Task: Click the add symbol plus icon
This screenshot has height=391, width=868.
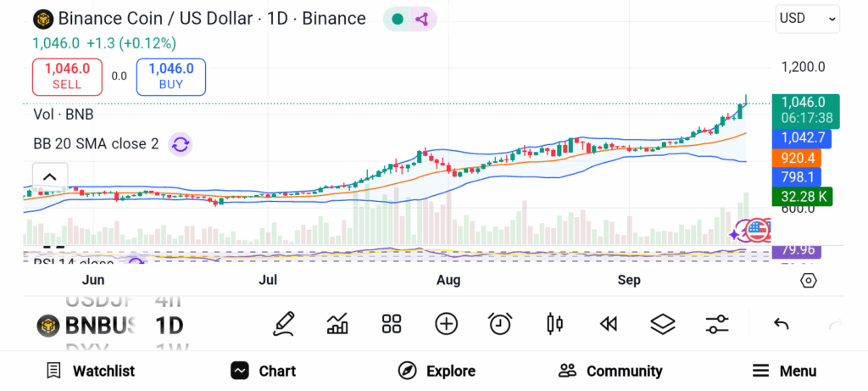Action: [446, 323]
